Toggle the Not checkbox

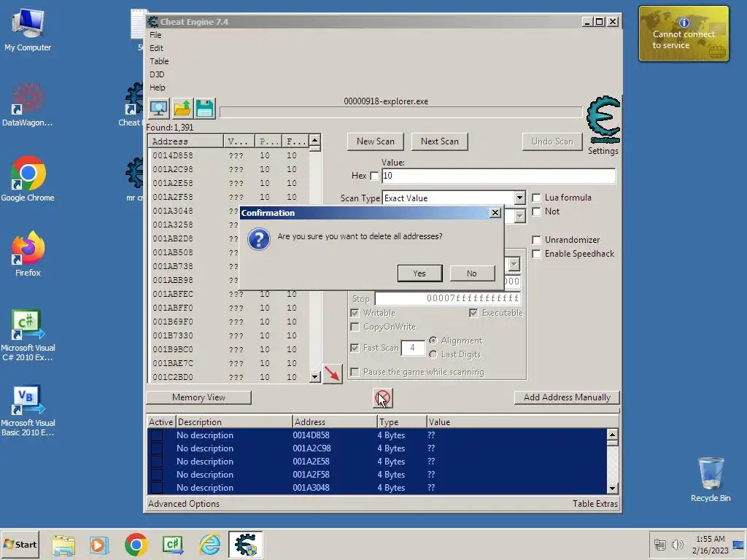pyautogui.click(x=536, y=211)
